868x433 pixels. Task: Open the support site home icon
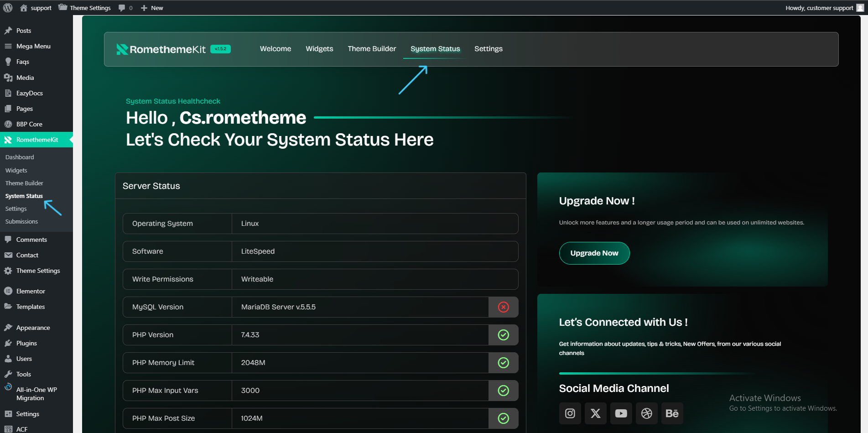click(x=24, y=8)
